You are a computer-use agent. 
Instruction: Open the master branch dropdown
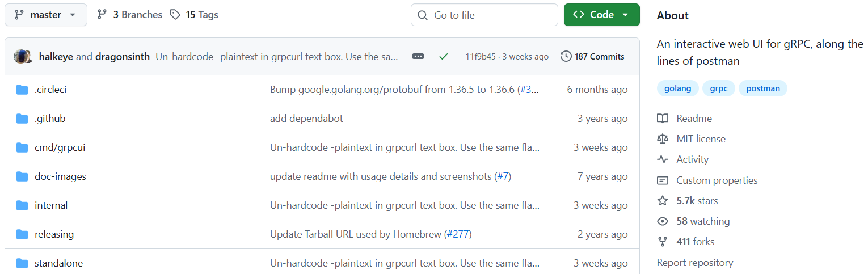[46, 15]
